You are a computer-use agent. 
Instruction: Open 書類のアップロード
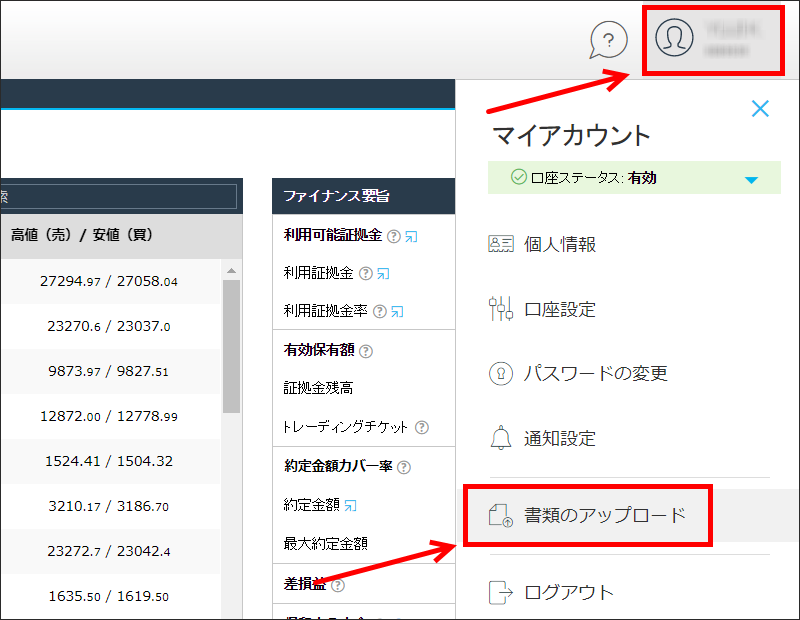[x=605, y=515]
